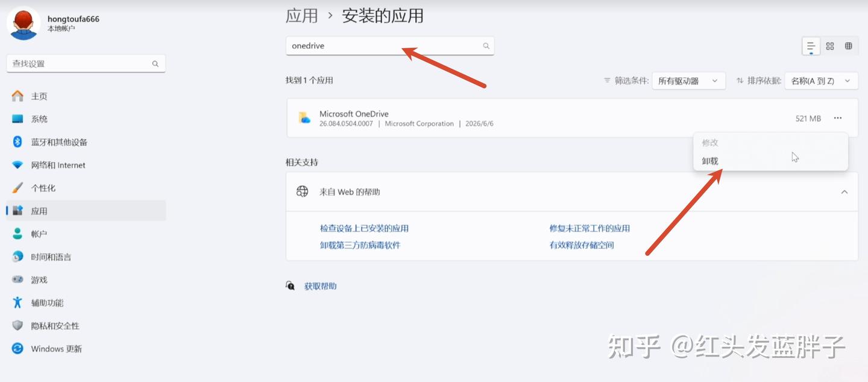Click the 查找设置 search field

[x=86, y=63]
